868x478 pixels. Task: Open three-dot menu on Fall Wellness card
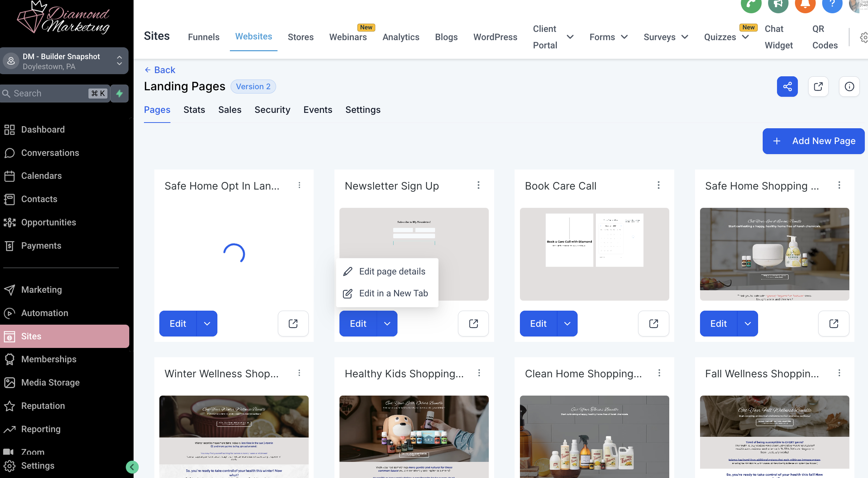coord(839,373)
